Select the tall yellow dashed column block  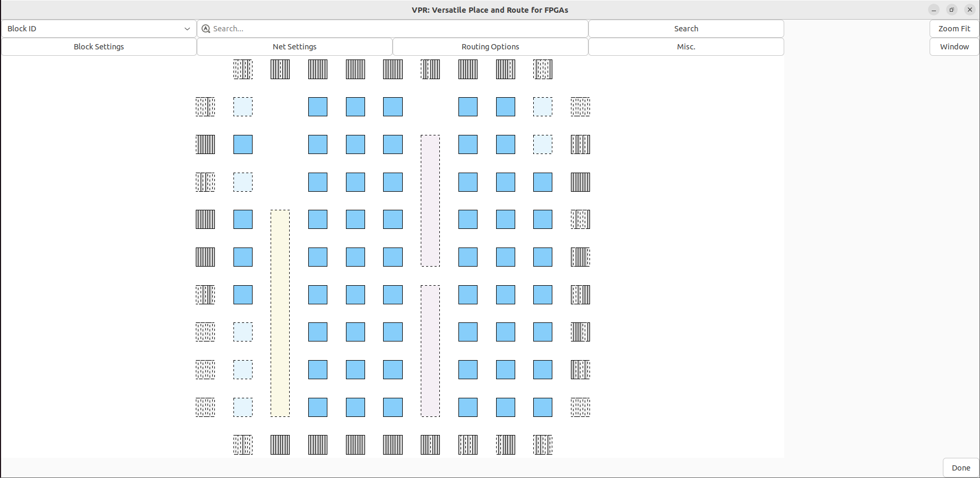coord(280,313)
